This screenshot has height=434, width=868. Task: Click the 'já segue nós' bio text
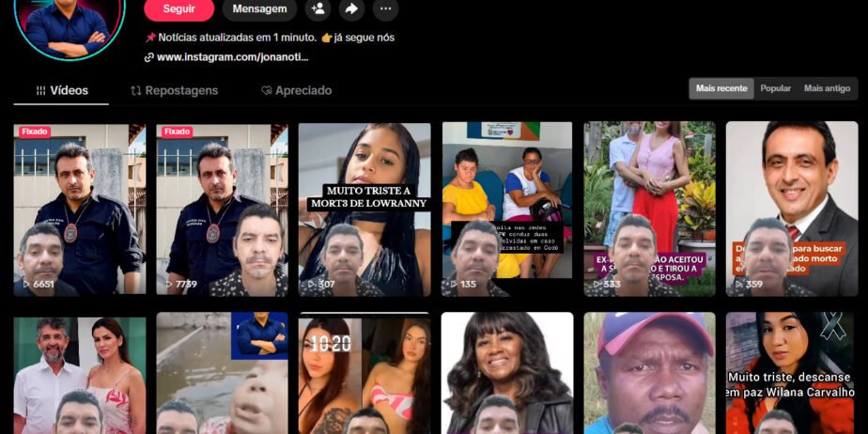[x=364, y=38]
